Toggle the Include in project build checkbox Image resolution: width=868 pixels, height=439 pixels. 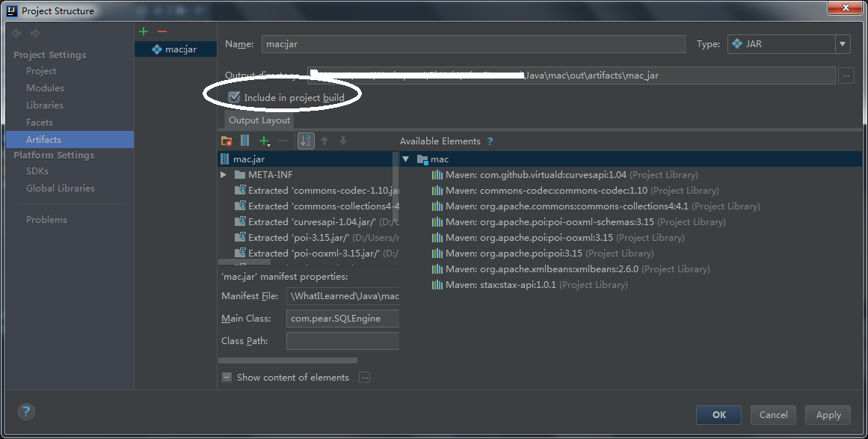(235, 97)
